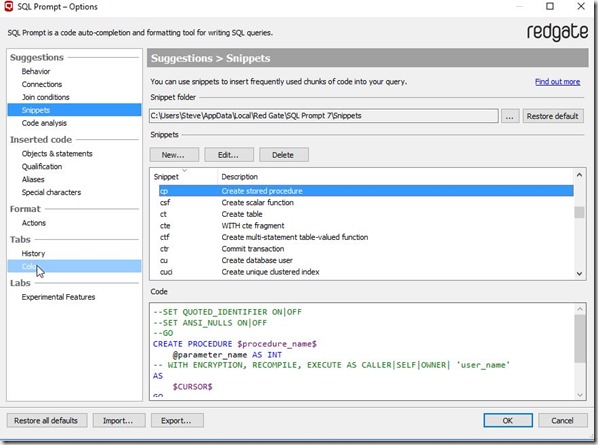Maximize the SQL Prompt Options window
The width and height of the screenshot is (598, 445).
(550, 6)
